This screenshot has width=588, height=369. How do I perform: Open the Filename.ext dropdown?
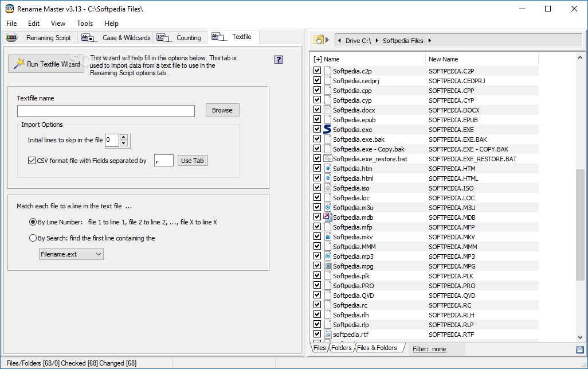coord(71,254)
